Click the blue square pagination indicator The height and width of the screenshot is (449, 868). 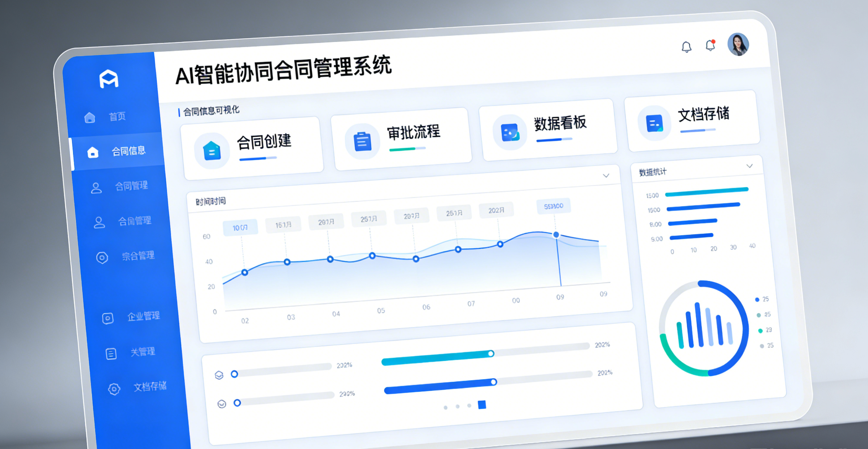(482, 404)
